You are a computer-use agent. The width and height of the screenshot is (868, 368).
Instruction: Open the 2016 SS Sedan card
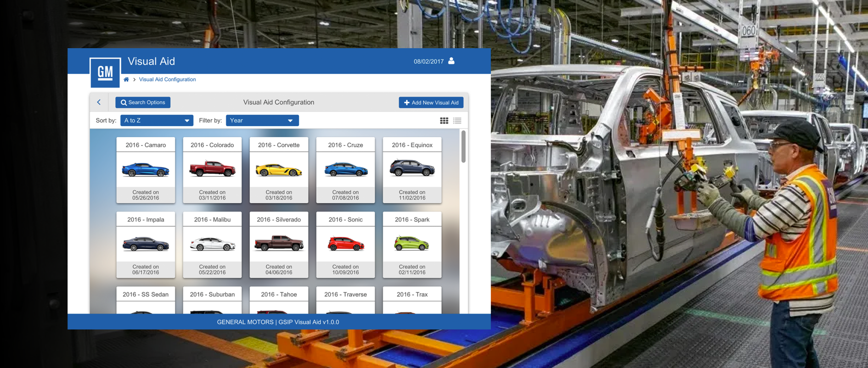coord(146,300)
